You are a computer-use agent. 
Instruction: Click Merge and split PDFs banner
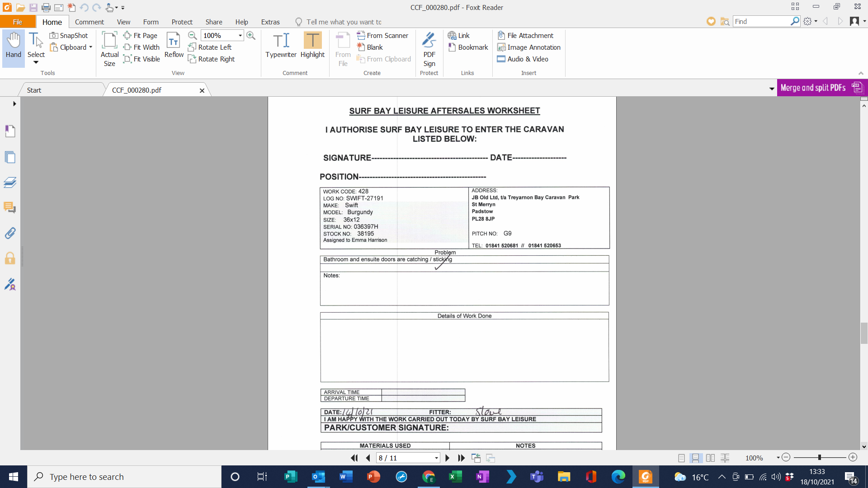(821, 88)
